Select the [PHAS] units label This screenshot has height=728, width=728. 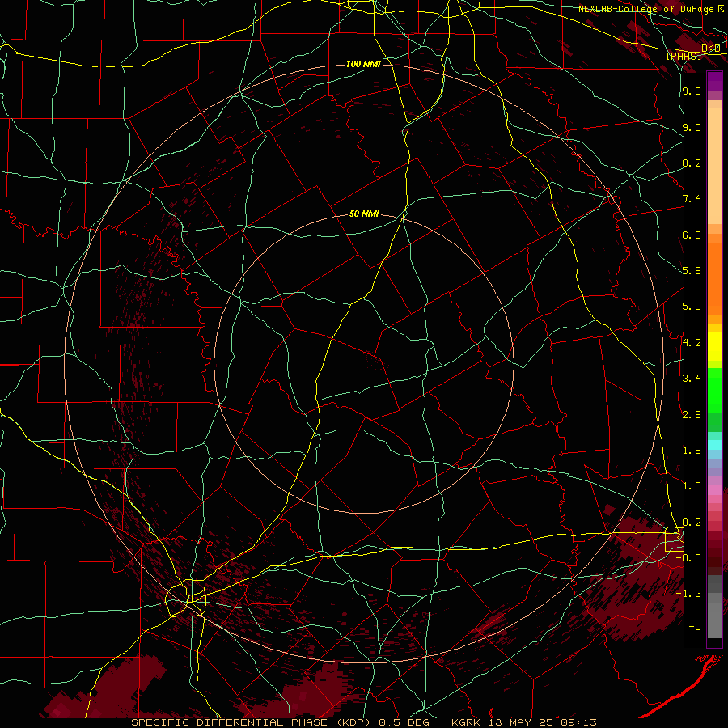tap(684, 56)
